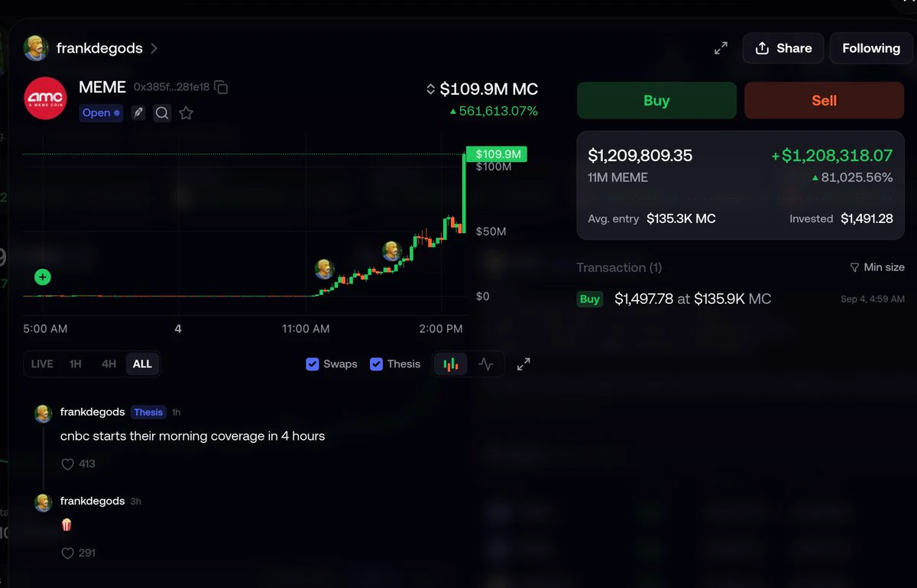Click Avg. entry $135.3K MC
917x588 pixels.
652,218
